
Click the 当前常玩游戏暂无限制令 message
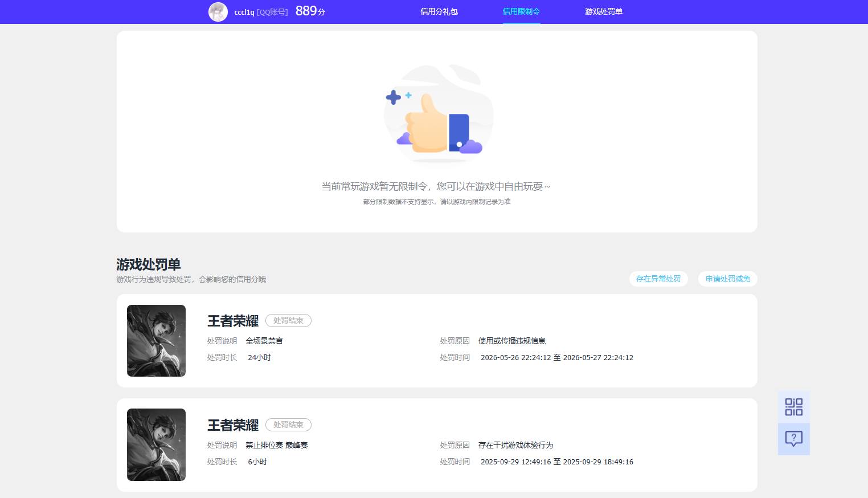click(436, 186)
